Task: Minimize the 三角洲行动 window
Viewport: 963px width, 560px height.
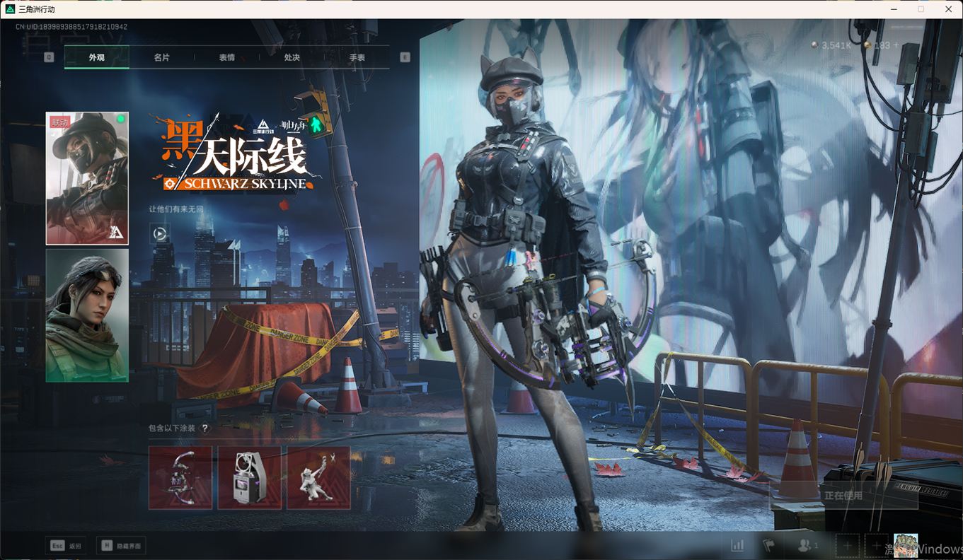Action: click(x=892, y=9)
